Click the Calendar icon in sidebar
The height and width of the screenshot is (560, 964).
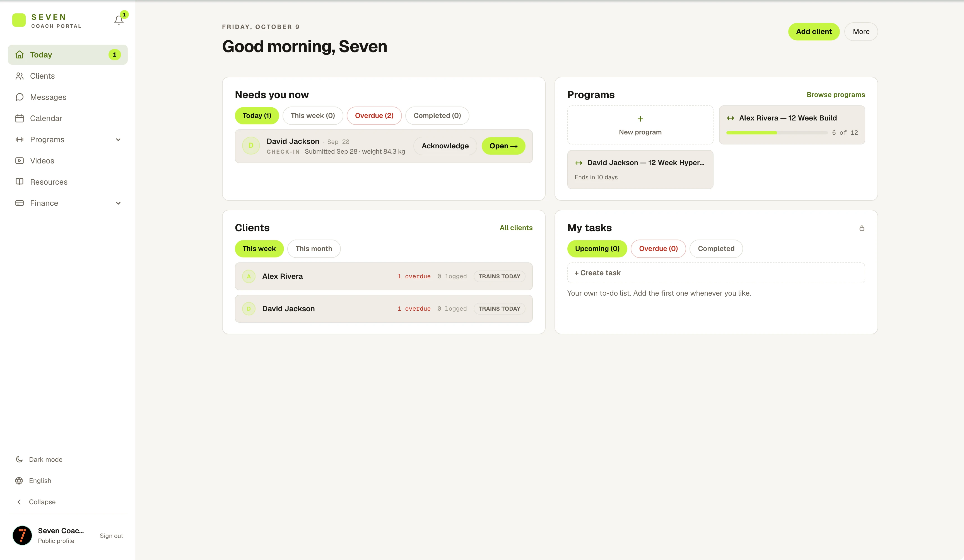click(x=20, y=118)
